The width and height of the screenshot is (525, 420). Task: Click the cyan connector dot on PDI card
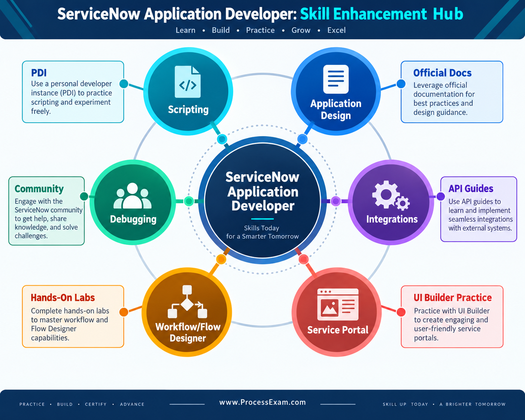124,83
